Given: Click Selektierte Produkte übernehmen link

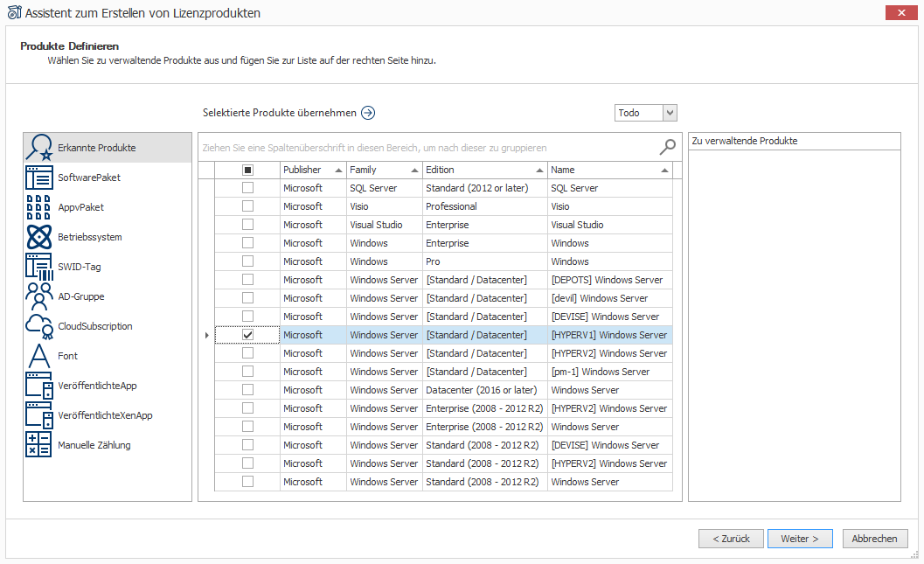Looking at the screenshot, I should click(280, 113).
